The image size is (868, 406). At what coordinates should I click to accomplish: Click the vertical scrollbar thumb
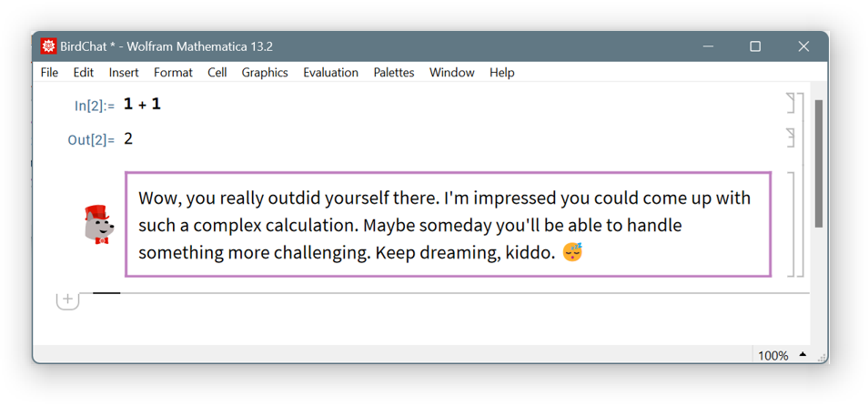[819, 164]
